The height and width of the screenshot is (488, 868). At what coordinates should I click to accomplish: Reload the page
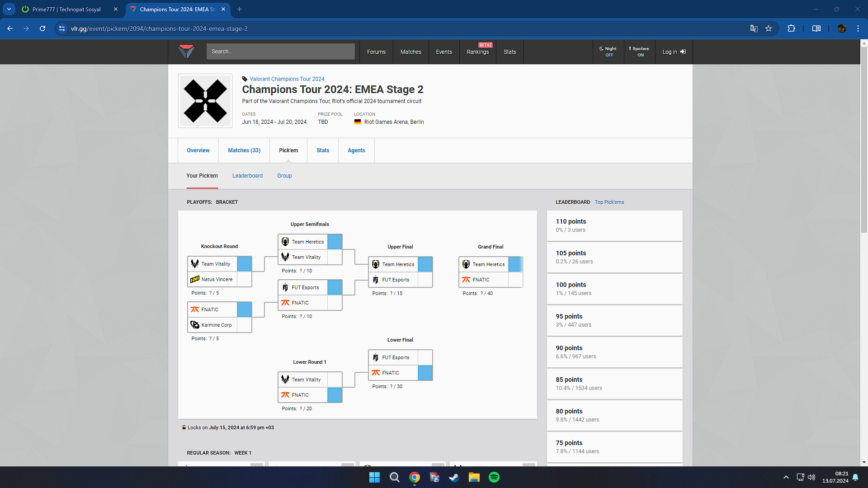pos(42,28)
